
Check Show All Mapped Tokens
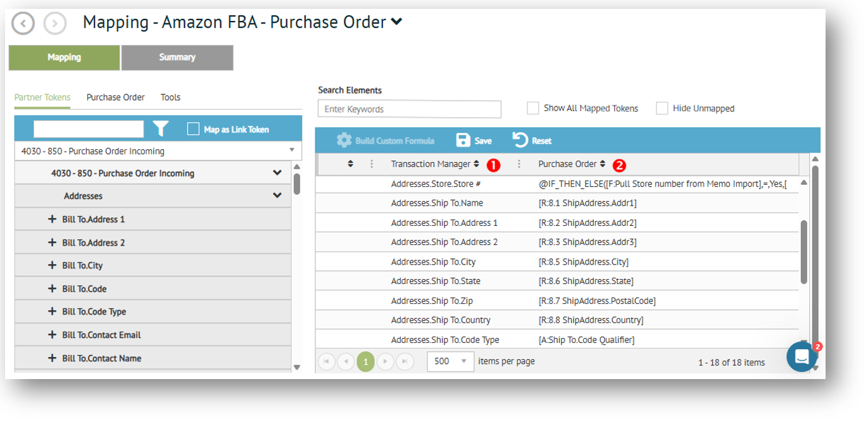pyautogui.click(x=533, y=108)
